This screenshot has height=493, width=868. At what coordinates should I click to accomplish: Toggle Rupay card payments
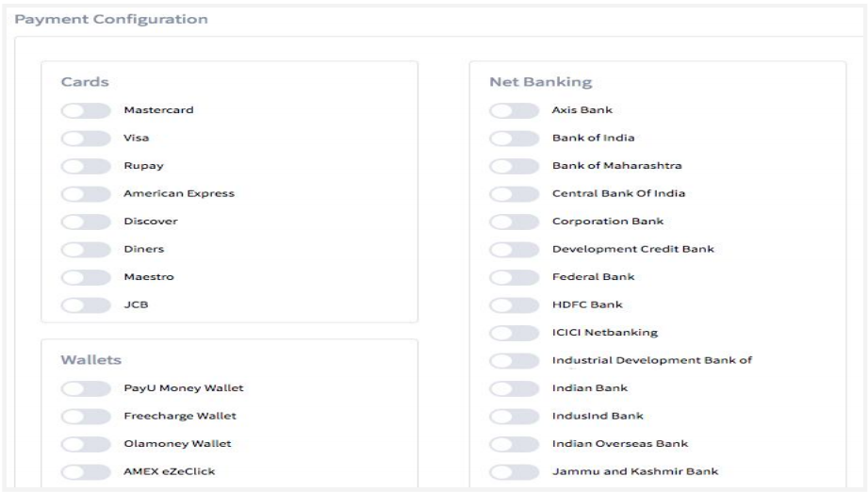point(86,166)
